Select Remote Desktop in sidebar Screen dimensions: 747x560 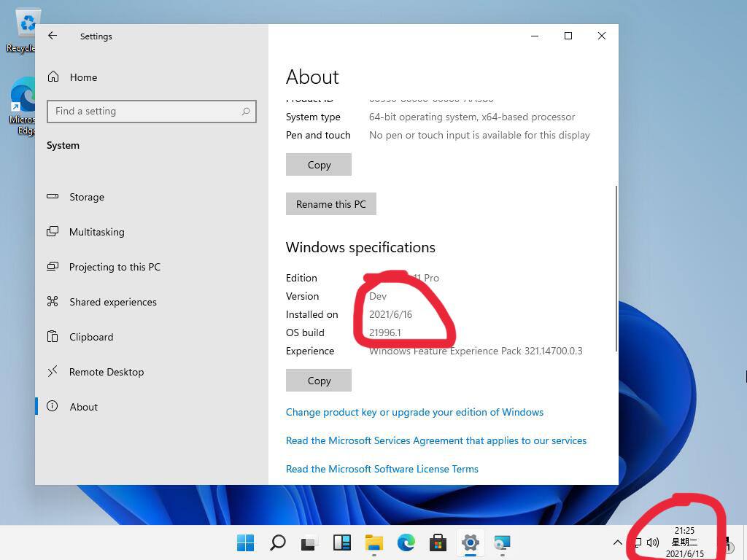[106, 372]
